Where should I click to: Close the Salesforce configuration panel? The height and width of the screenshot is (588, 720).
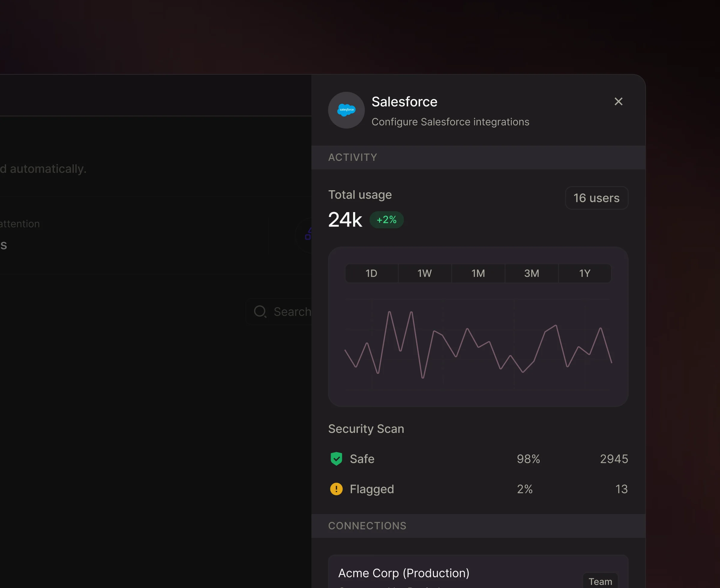click(x=618, y=102)
